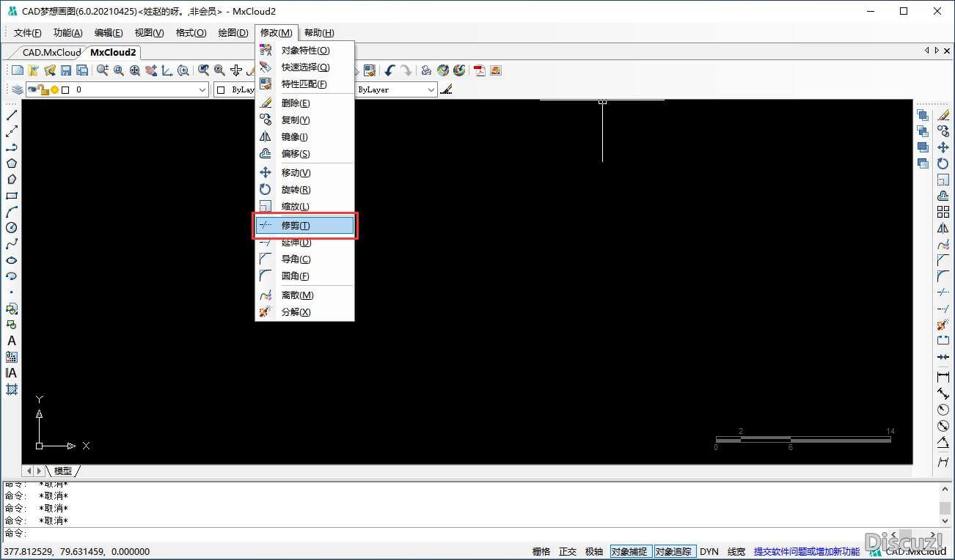Screen dimensions: 955x560
Task: Click the PDF export toolbar icon
Action: (480, 70)
